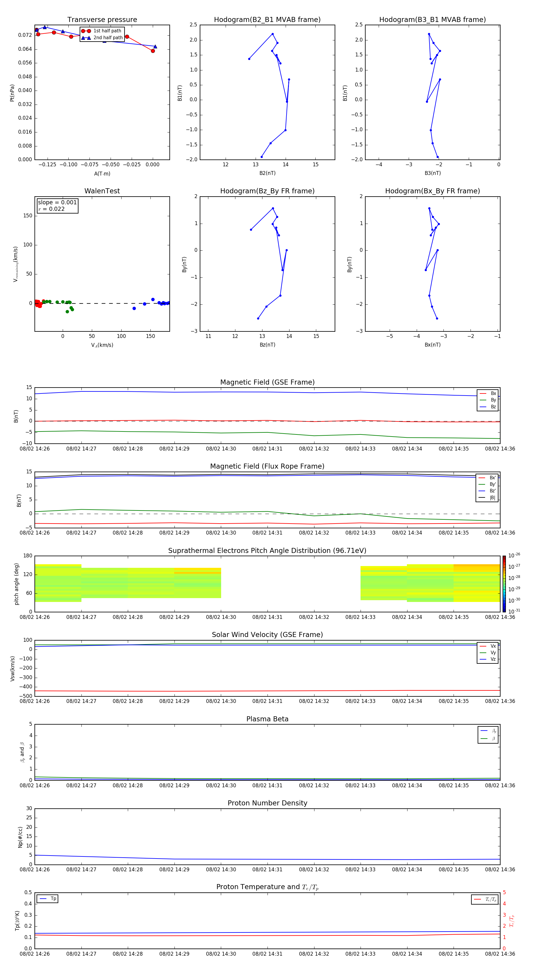Click the 'Vy' legend entry in velocity panel
Viewport: 535px width, 980px height.
pos(488,652)
